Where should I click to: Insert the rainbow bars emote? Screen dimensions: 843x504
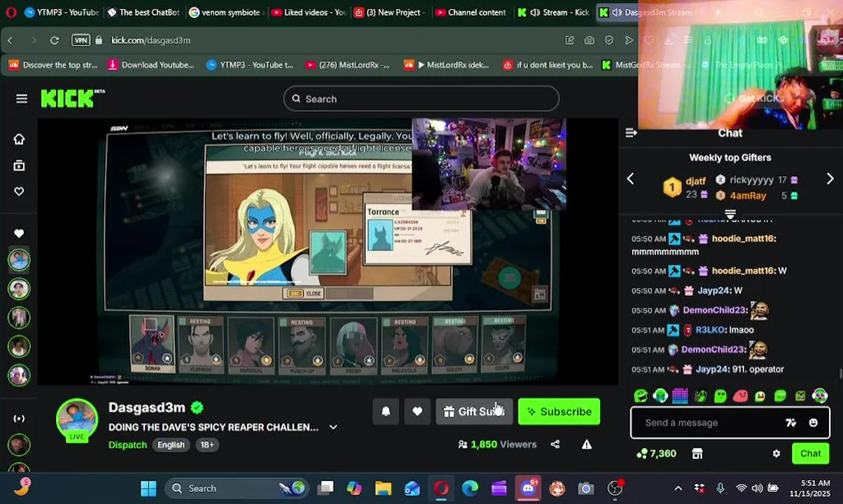(680, 396)
